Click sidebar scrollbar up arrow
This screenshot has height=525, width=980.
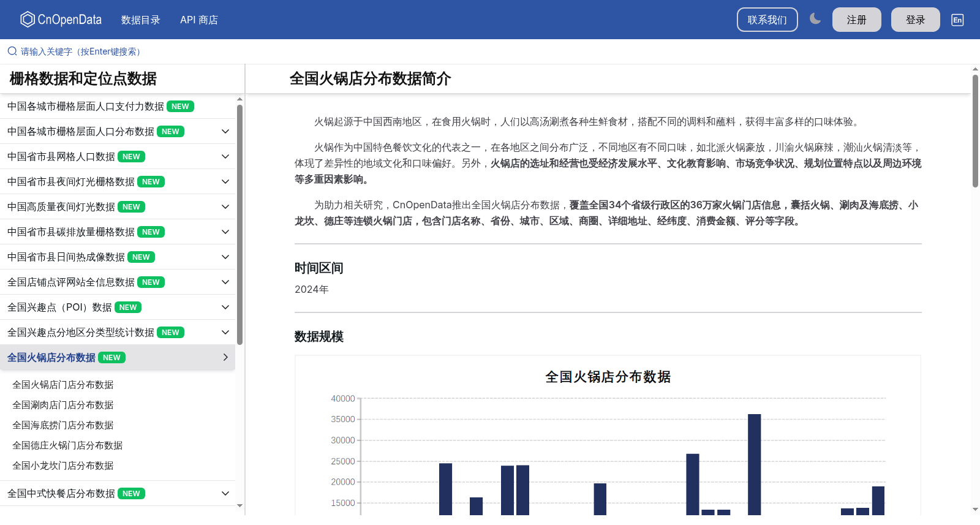pyautogui.click(x=239, y=99)
